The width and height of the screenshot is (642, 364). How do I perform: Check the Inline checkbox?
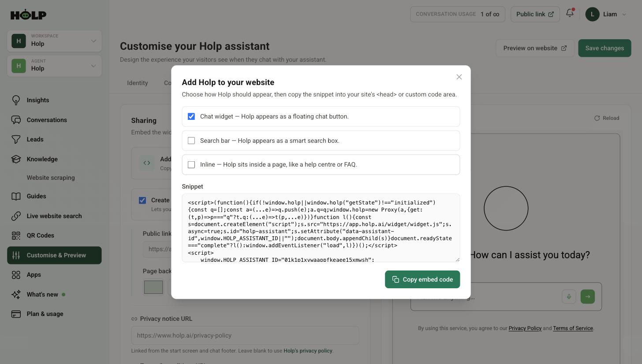click(x=191, y=164)
